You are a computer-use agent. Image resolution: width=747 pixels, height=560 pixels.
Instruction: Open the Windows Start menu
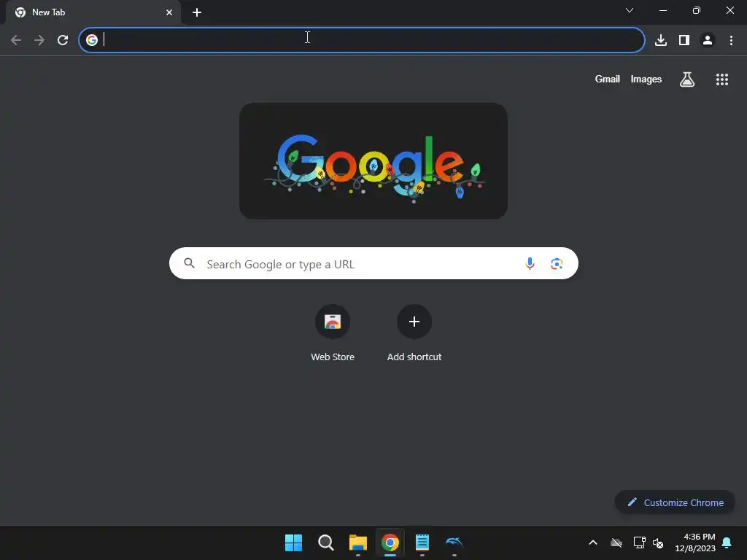(x=293, y=542)
